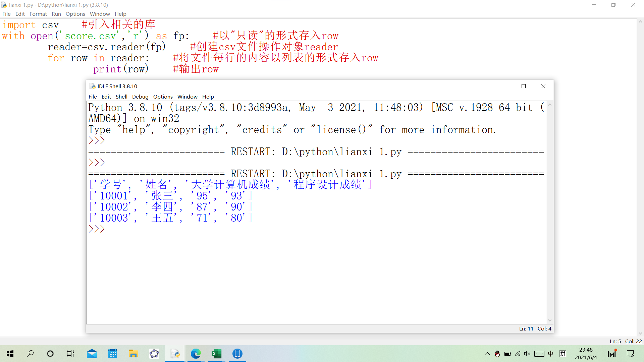Toggle Chinese input mode indicator
The width and height of the screenshot is (644, 362).
[551, 354]
